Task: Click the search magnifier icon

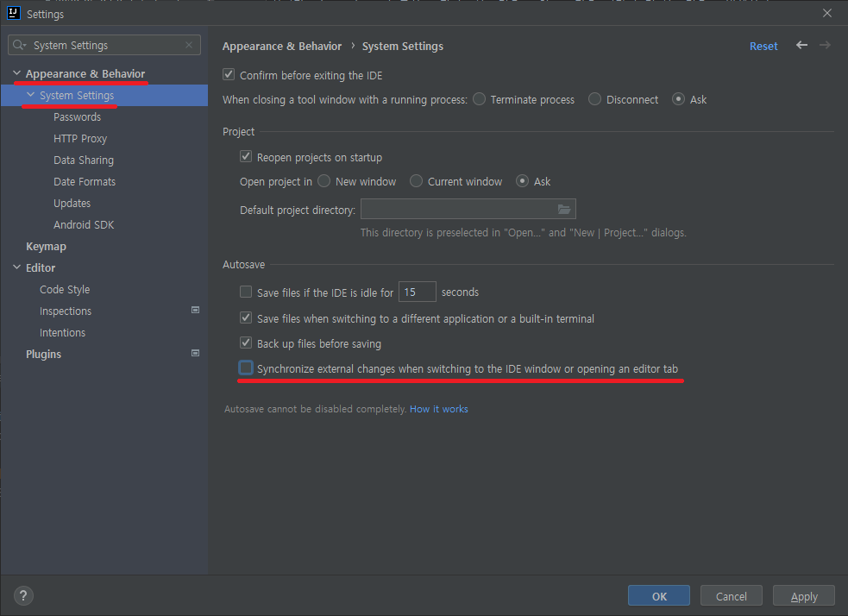Action: tap(19, 45)
